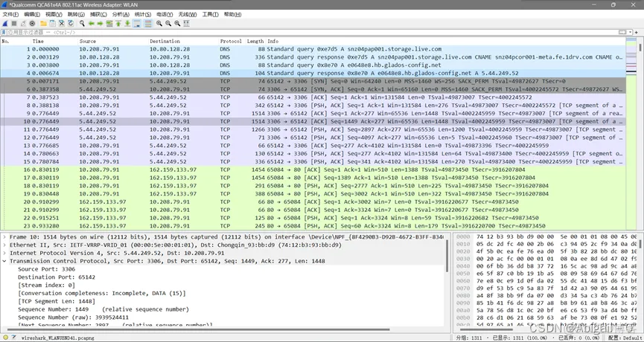The width and height of the screenshot is (644, 342).
Task: Select packet 16 to 162.159.133.97
Action: [x=313, y=170]
